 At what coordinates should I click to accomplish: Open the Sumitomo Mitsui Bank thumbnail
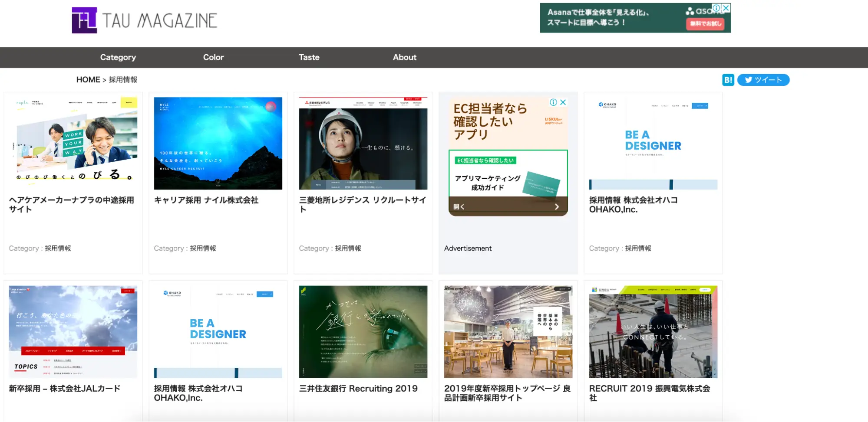tap(363, 332)
